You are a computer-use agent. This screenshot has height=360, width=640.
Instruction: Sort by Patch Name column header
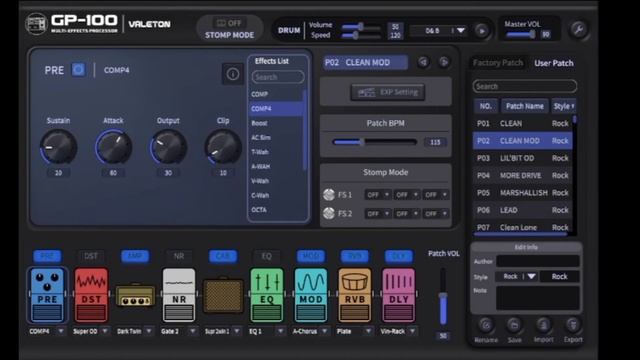[524, 106]
